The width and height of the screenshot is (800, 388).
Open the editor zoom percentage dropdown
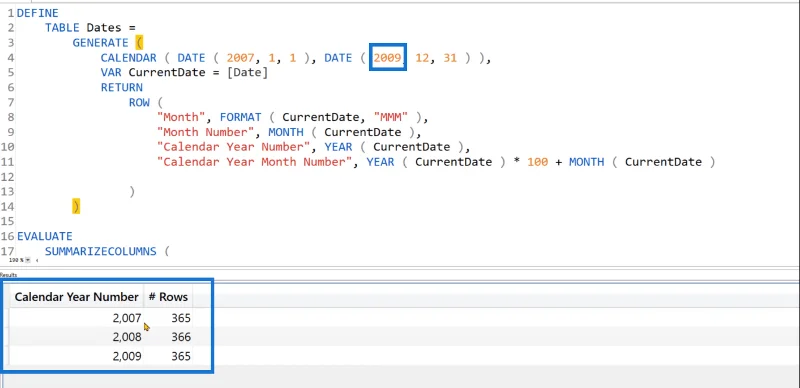[x=28, y=260]
